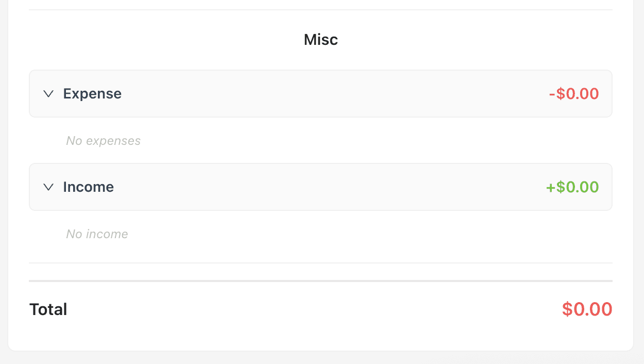Viewport: 644px width, 364px height.
Task: Select the green +$0.00 income amount
Action: pos(572,187)
